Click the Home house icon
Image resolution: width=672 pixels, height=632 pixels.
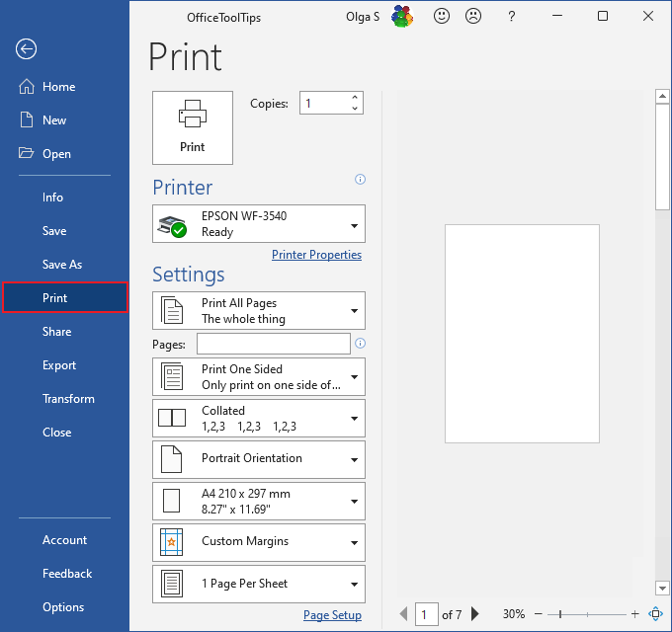pyautogui.click(x=27, y=87)
